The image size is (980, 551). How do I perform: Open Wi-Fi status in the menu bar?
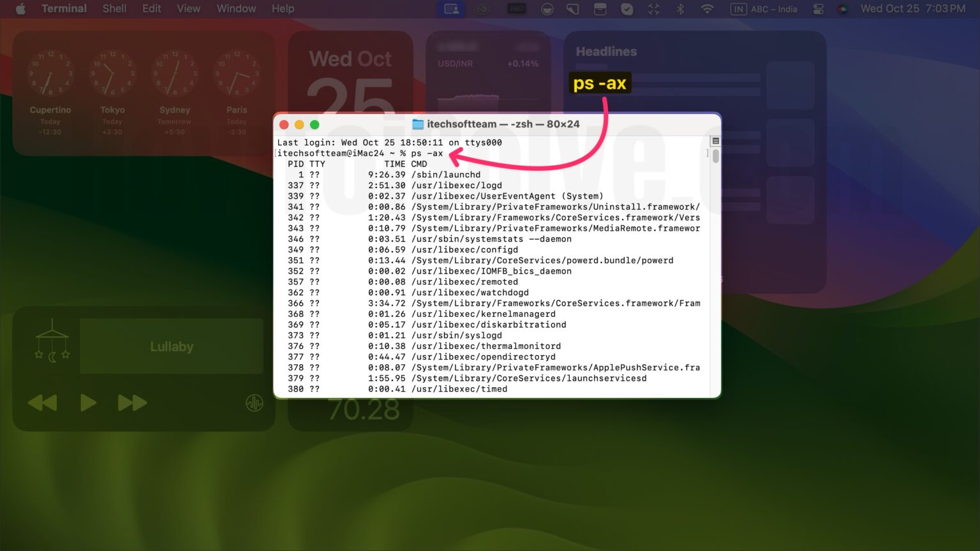click(x=707, y=9)
